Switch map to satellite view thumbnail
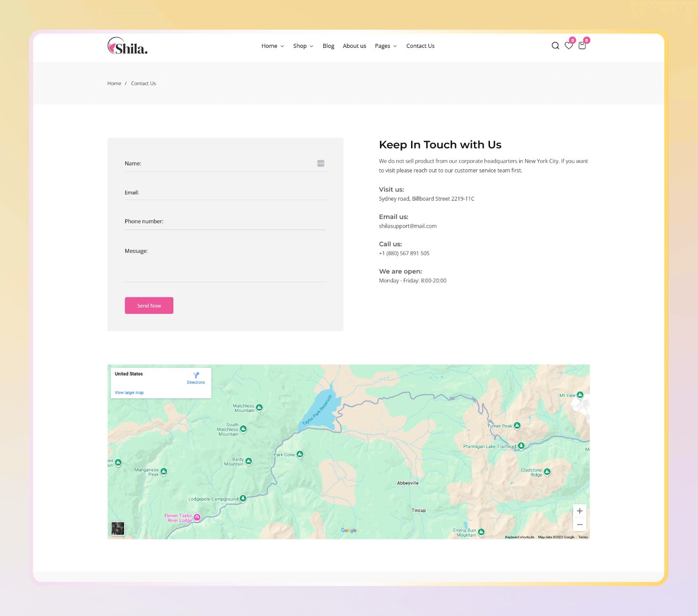 pyautogui.click(x=118, y=528)
